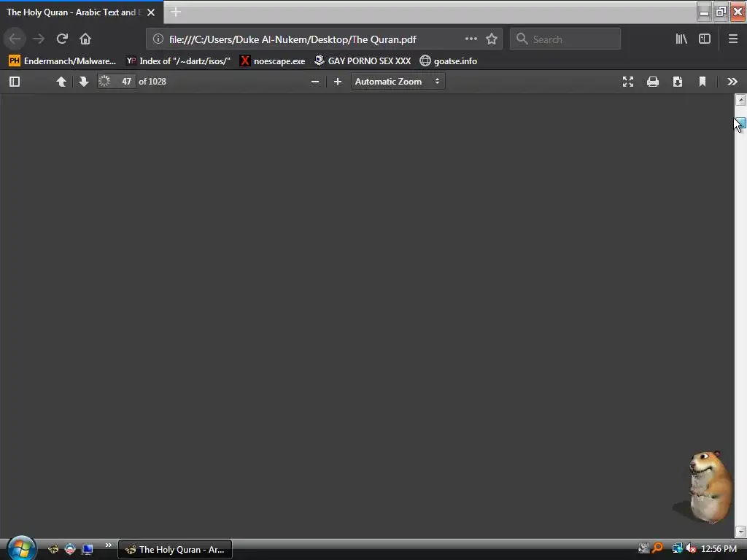
Task: Open the noescape.exe bookmark
Action: click(273, 61)
